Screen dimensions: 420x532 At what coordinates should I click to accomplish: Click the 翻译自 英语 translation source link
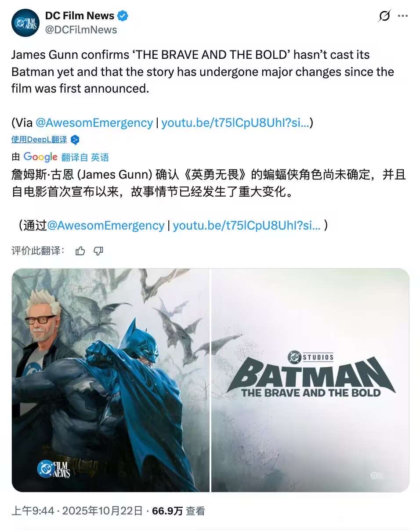click(x=85, y=157)
